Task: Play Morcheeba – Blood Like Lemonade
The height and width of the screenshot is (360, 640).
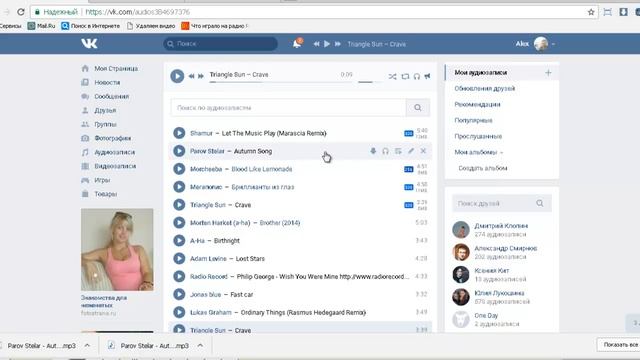Action: pyautogui.click(x=179, y=169)
